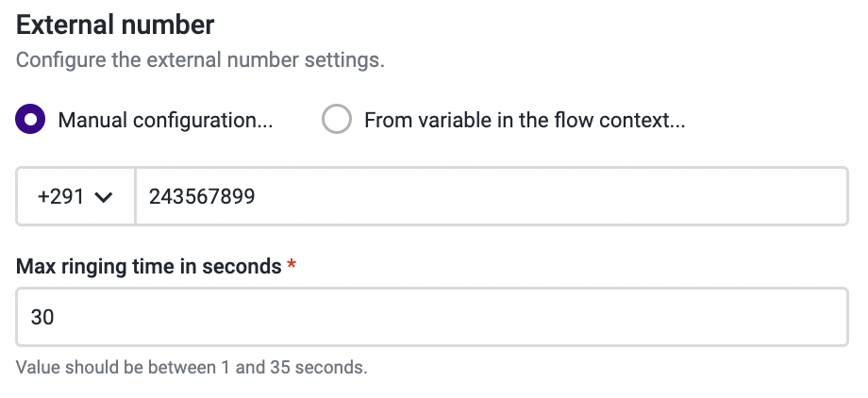Click the "+291" dialing prefix text
868x398 pixels.
click(x=60, y=196)
